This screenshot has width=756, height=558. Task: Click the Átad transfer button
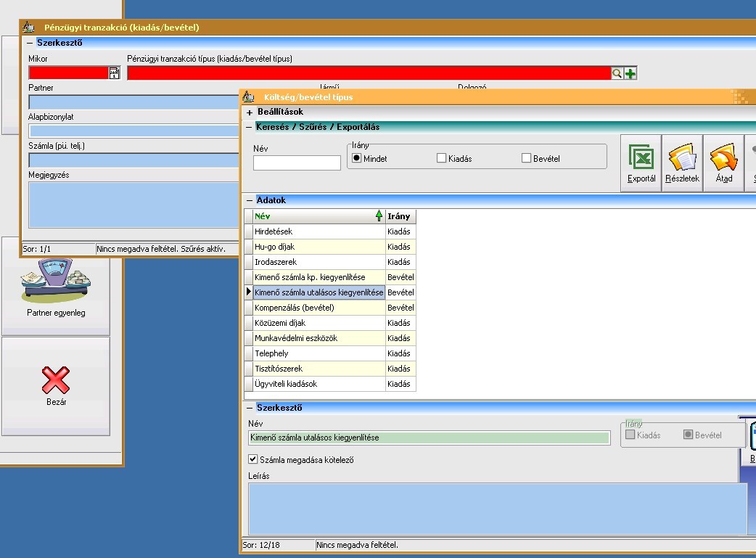(x=723, y=163)
